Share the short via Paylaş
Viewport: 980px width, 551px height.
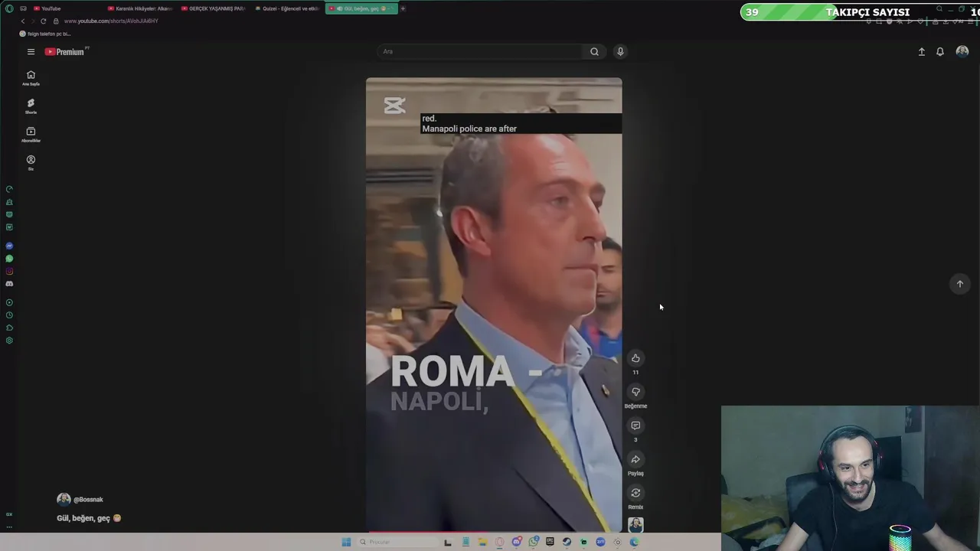click(635, 459)
